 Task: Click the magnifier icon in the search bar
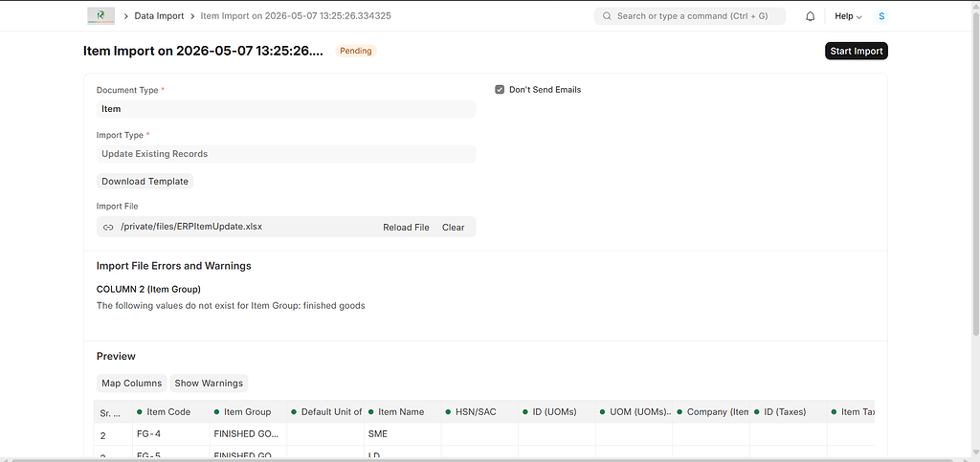pos(607,16)
